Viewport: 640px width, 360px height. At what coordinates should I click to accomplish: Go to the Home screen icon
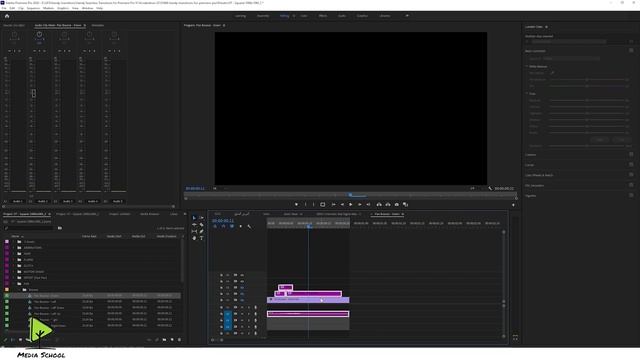(7, 16)
